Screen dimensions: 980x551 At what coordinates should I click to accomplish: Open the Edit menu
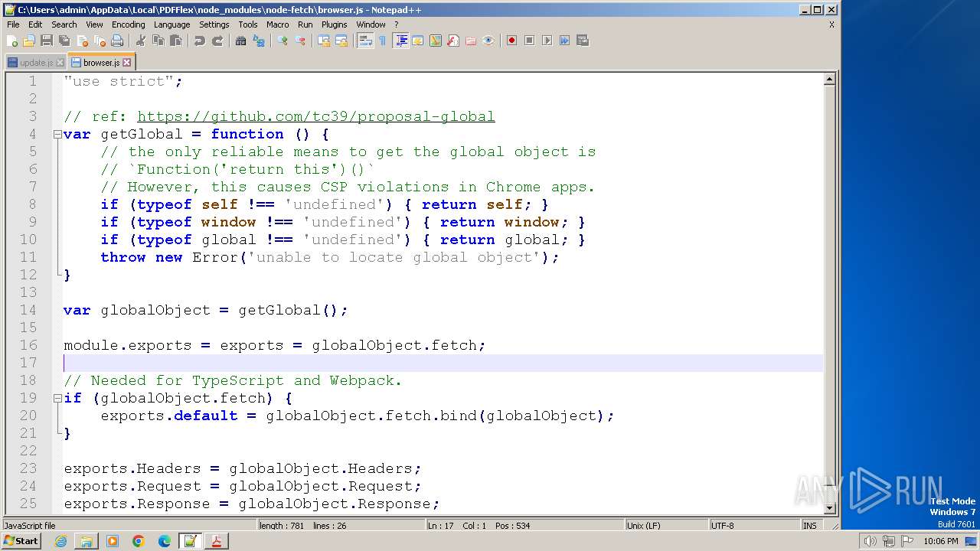point(35,24)
